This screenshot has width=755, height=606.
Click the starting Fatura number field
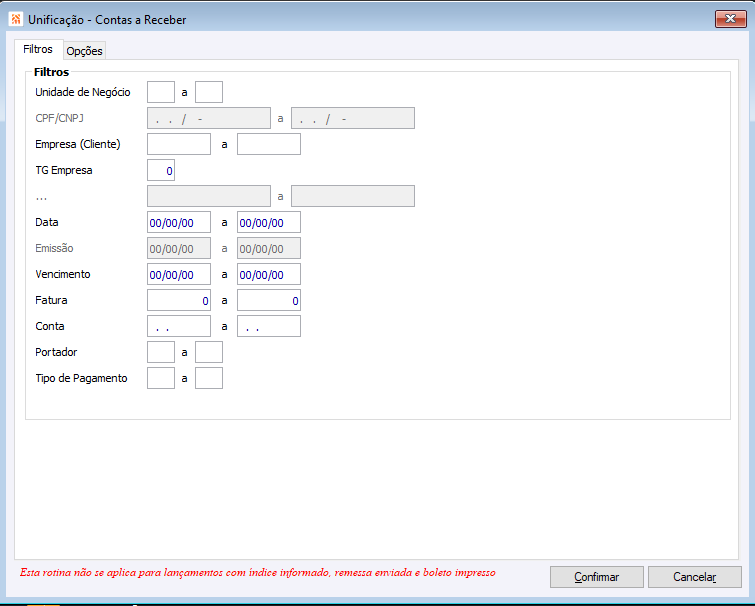(179, 300)
